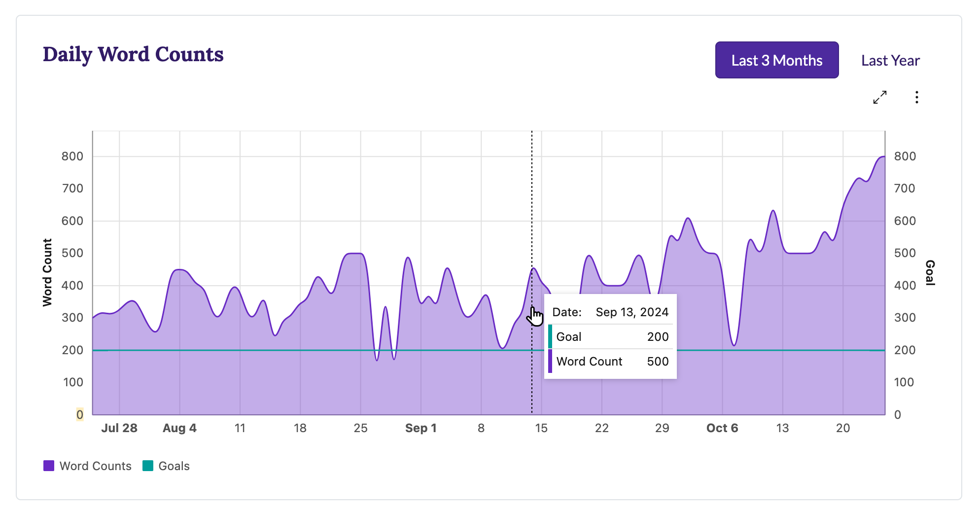This screenshot has height=515, width=980.
Task: Click the x-axis label 25
Action: [360, 428]
